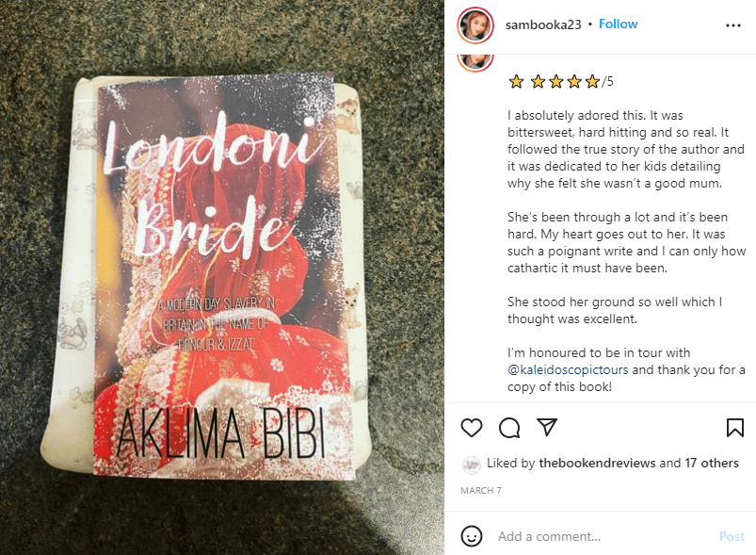Open emoji picker smiley icon
This screenshot has width=756, height=555.
[x=471, y=536]
